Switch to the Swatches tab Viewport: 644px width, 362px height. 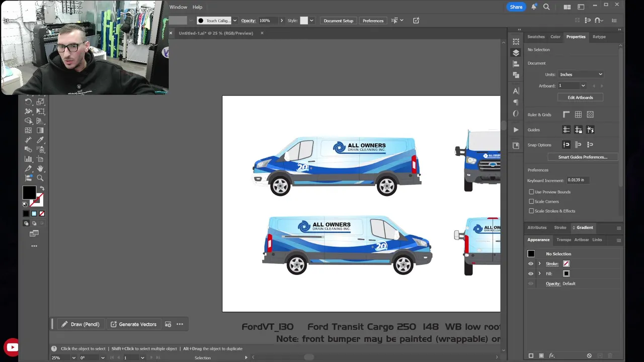point(536,37)
